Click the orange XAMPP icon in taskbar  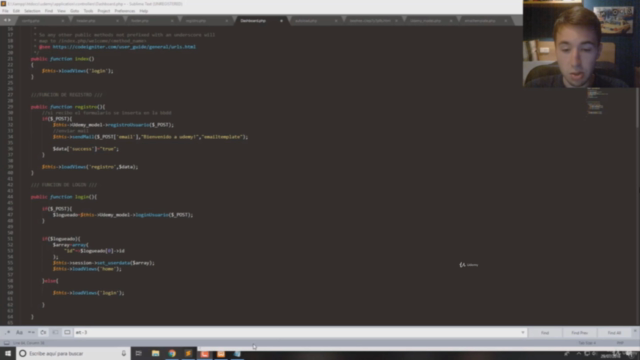coord(221,353)
